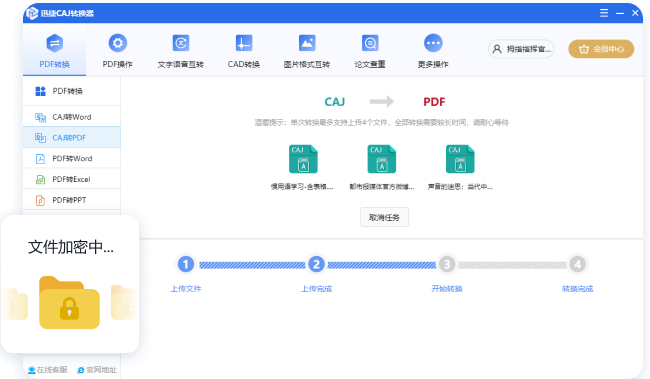Click step 4 circle 转换完成
The image size is (650, 379).
577,264
